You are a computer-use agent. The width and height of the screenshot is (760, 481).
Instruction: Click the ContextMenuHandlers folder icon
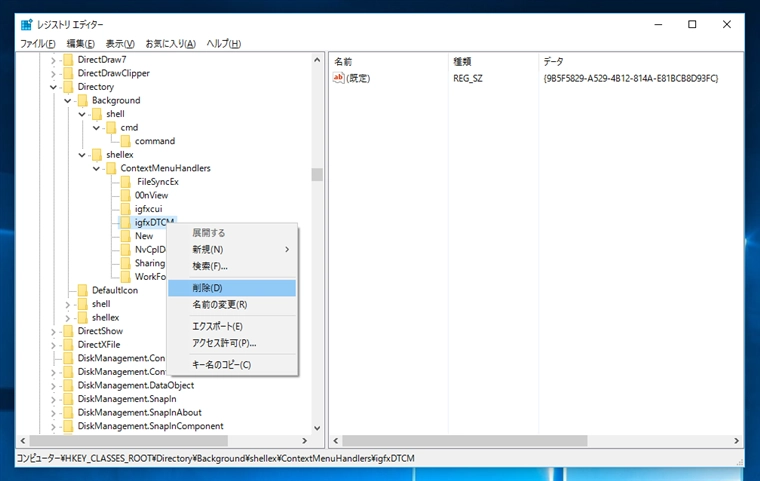point(111,168)
